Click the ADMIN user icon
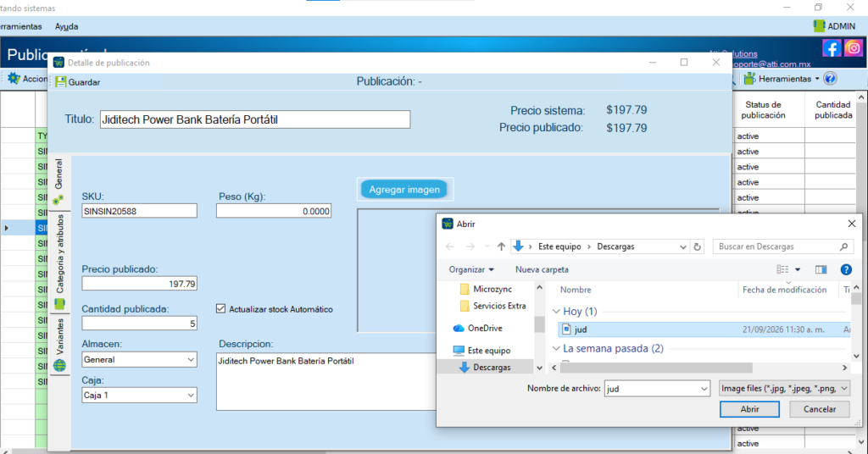868x454 pixels. tap(819, 26)
